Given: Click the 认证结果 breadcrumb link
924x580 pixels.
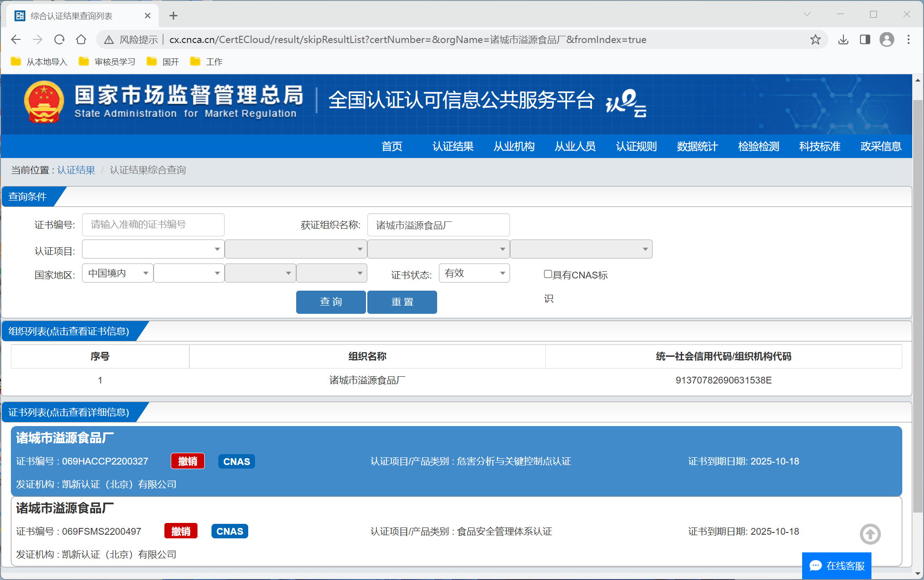Looking at the screenshot, I should pos(76,170).
